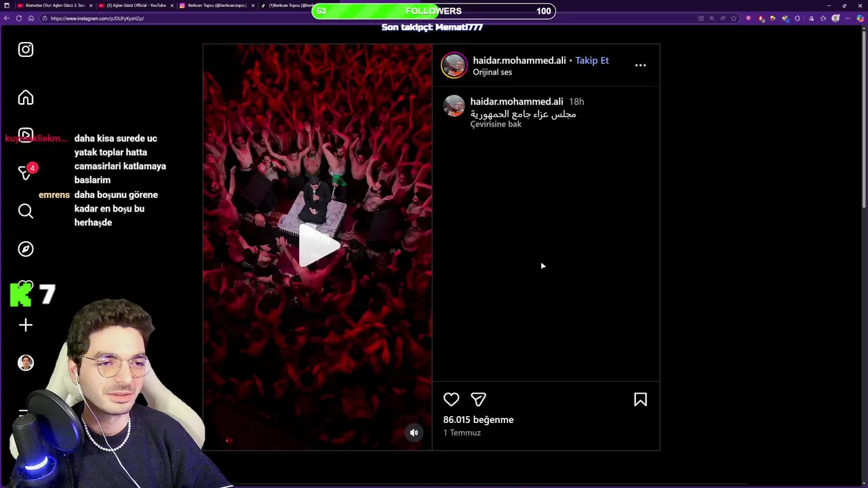Open Instagram messages with 4 badge

click(26, 172)
